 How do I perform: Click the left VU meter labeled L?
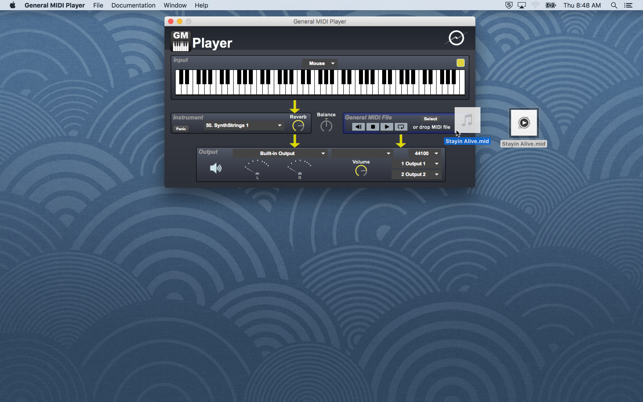[x=257, y=169]
